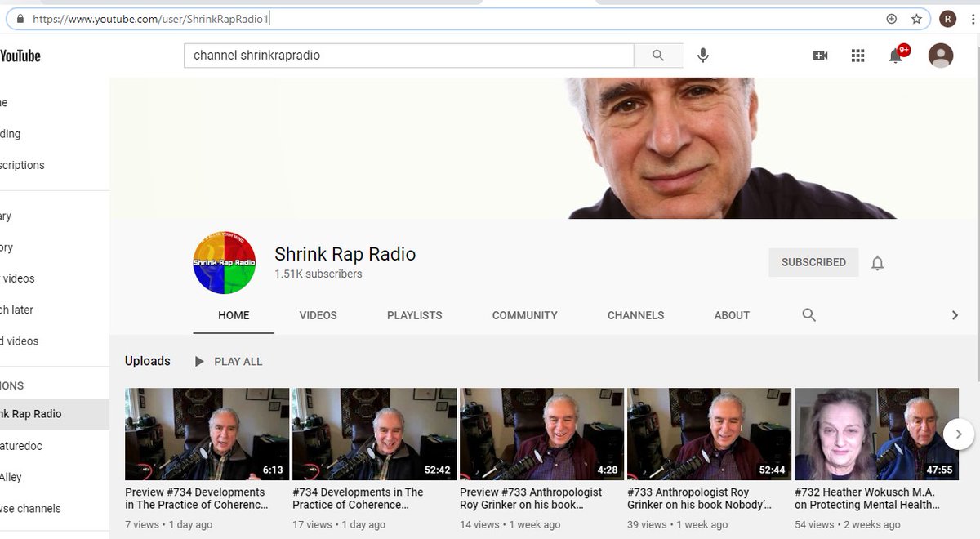Click title Preview #733 Anthropologist Roy Grinker
The height and width of the screenshot is (539, 980).
tap(531, 498)
